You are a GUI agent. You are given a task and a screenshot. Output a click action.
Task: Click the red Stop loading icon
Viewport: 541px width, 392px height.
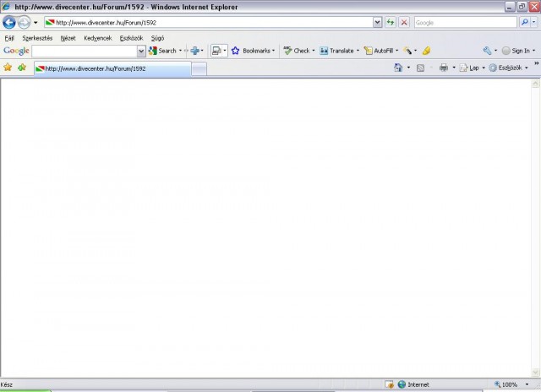(404, 23)
